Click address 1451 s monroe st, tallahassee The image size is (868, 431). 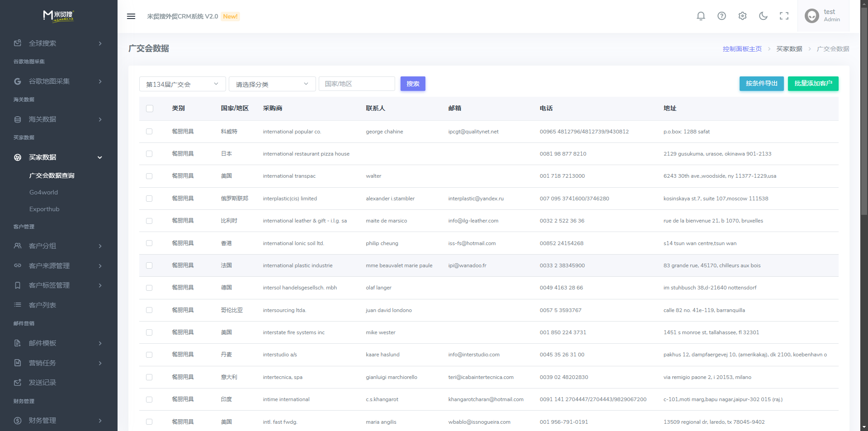click(711, 332)
